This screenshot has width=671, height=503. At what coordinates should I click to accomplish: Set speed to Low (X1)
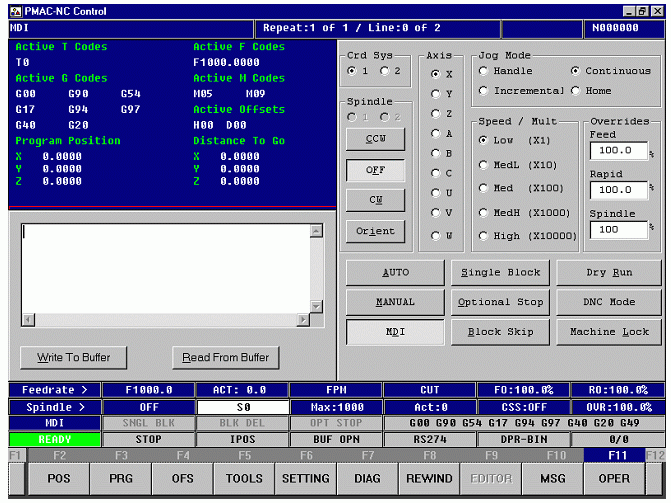(483, 140)
